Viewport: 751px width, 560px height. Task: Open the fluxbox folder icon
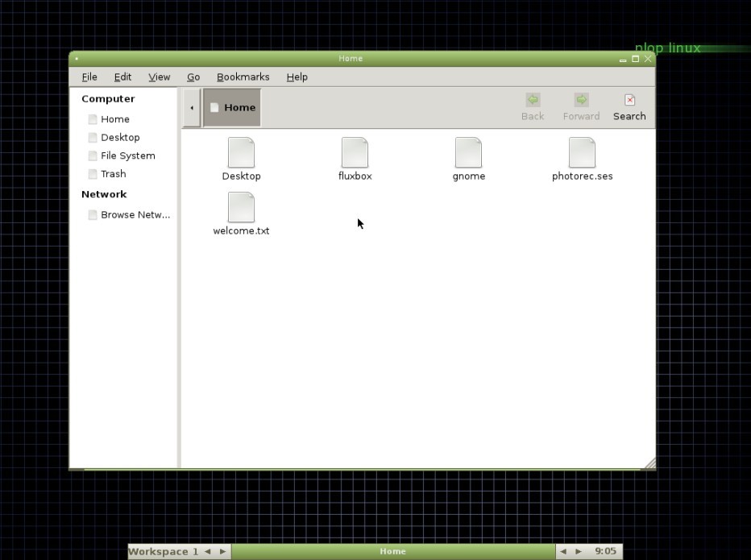[x=355, y=152]
